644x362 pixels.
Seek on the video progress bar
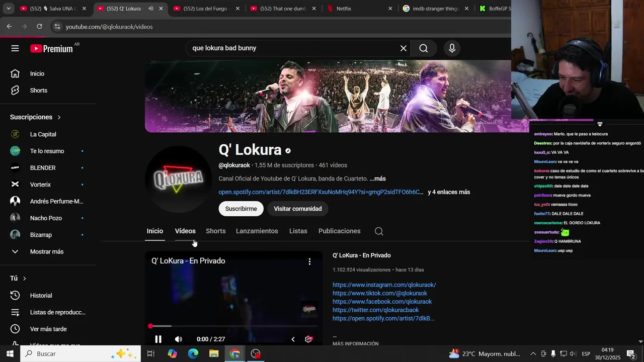[x=234, y=326]
